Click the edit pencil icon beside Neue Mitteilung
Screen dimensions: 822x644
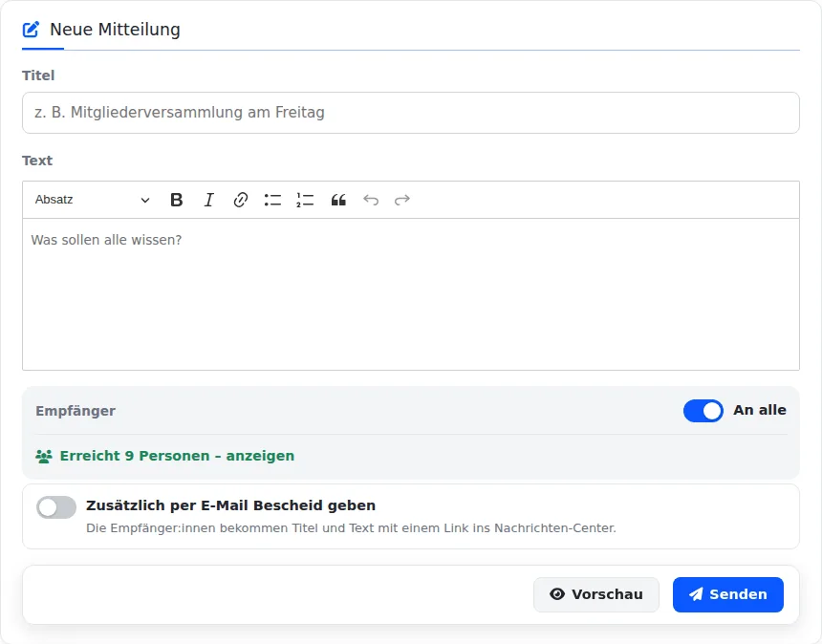click(x=31, y=30)
